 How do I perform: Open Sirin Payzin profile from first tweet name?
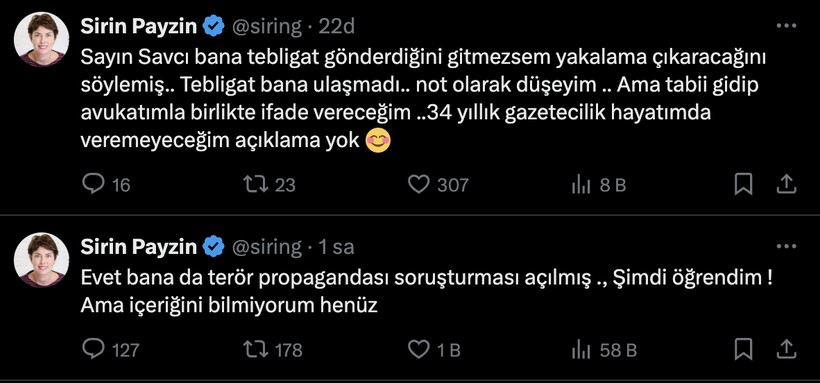[139, 27]
